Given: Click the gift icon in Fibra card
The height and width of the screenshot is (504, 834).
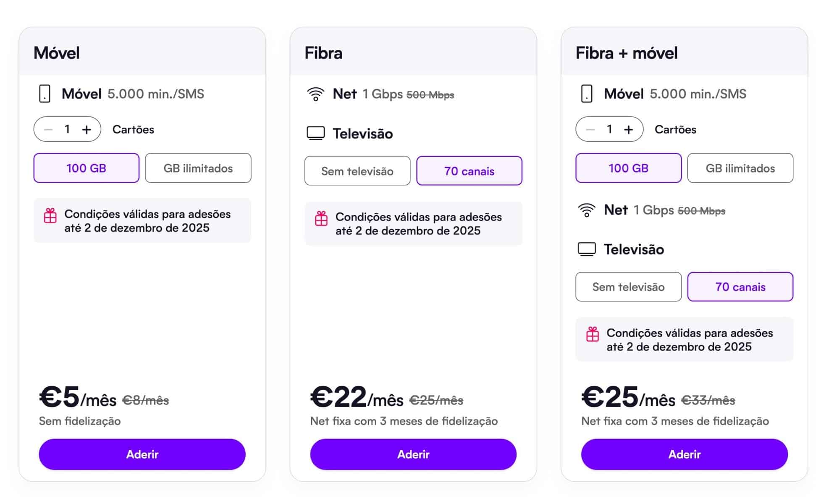Looking at the screenshot, I should pyautogui.click(x=321, y=218).
